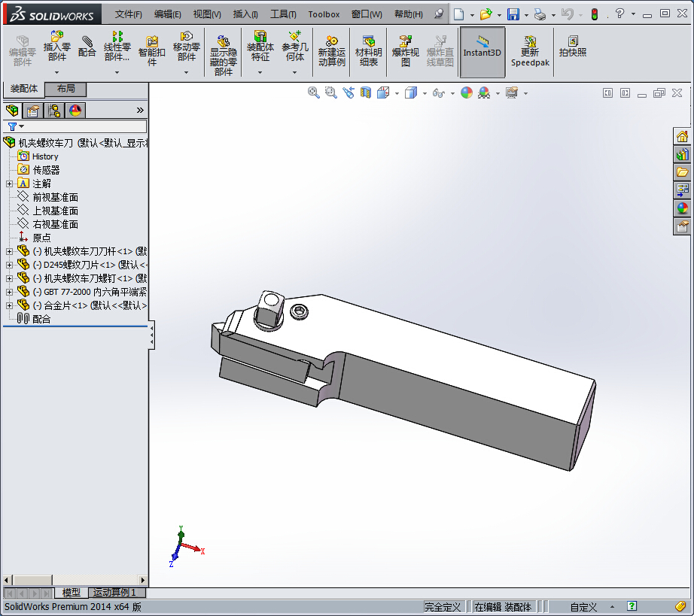Toggle the Instant3D button

(482, 52)
